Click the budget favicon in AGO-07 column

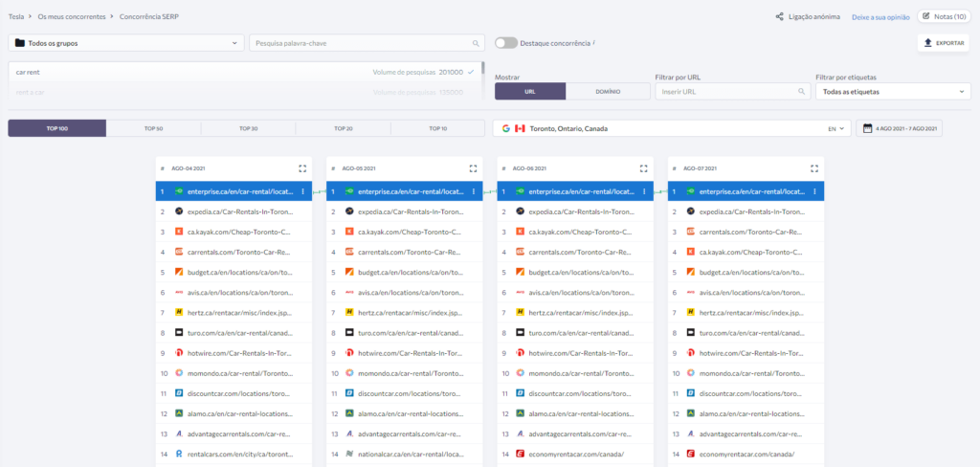(690, 272)
